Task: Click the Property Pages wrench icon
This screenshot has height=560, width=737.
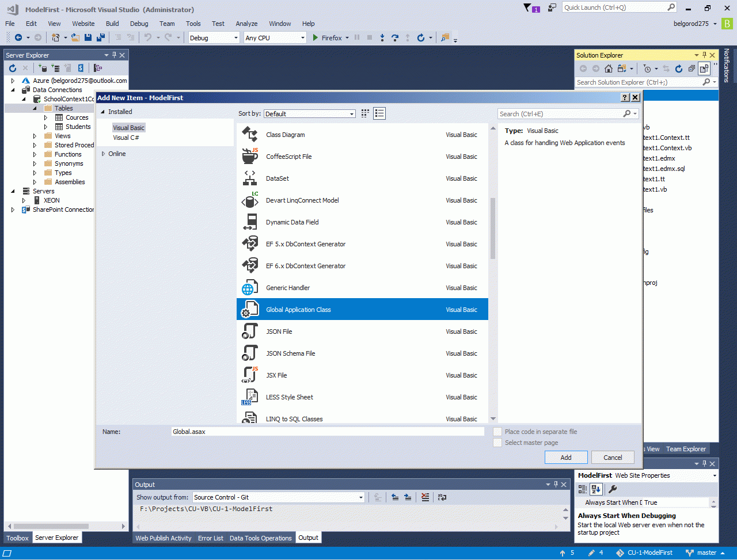Action: (x=613, y=489)
